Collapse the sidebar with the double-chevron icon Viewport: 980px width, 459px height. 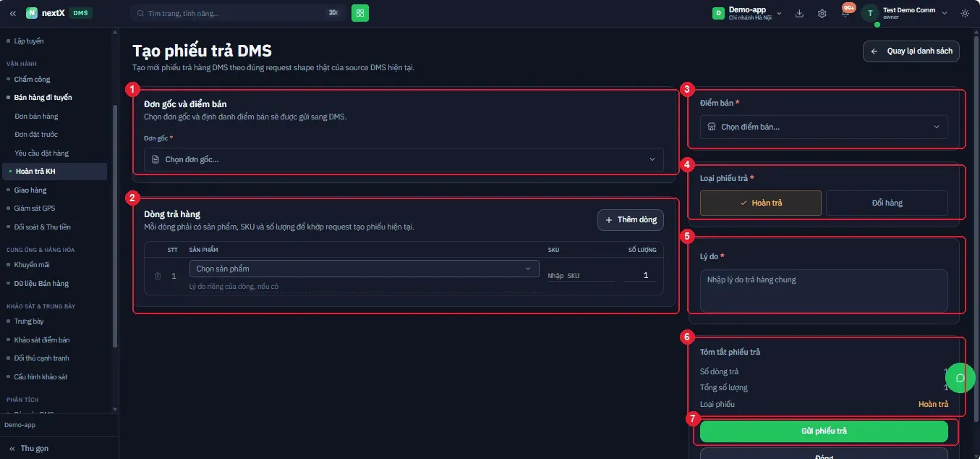[13, 13]
